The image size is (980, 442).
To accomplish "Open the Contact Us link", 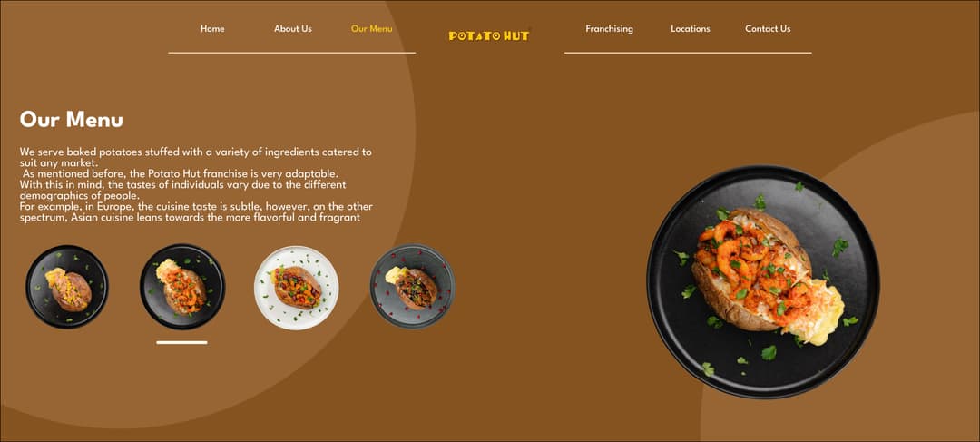I will pos(768,29).
